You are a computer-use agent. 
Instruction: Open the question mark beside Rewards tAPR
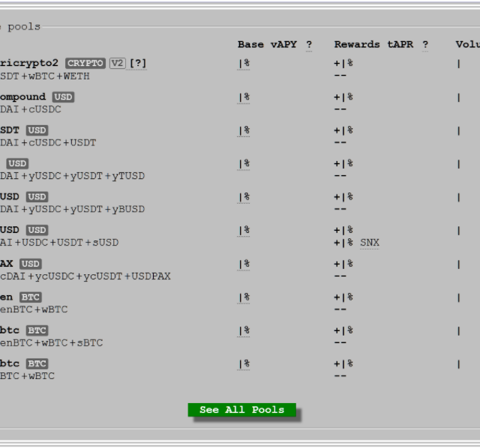click(x=425, y=45)
